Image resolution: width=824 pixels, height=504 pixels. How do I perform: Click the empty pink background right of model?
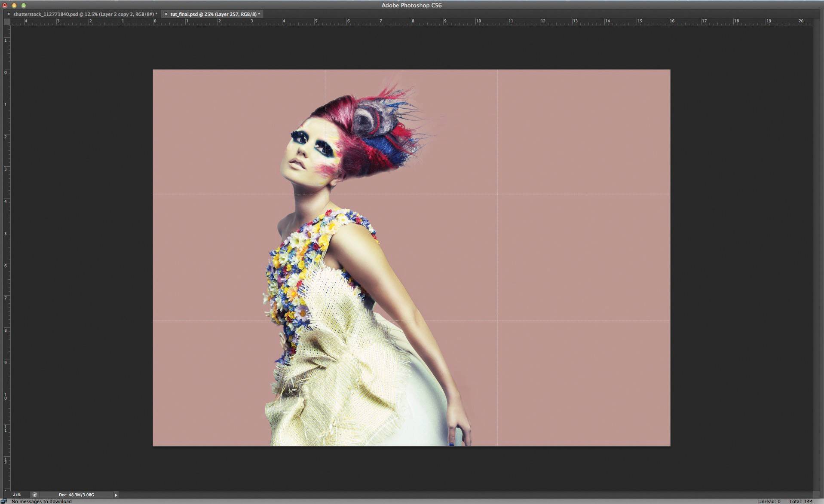pyautogui.click(x=580, y=258)
